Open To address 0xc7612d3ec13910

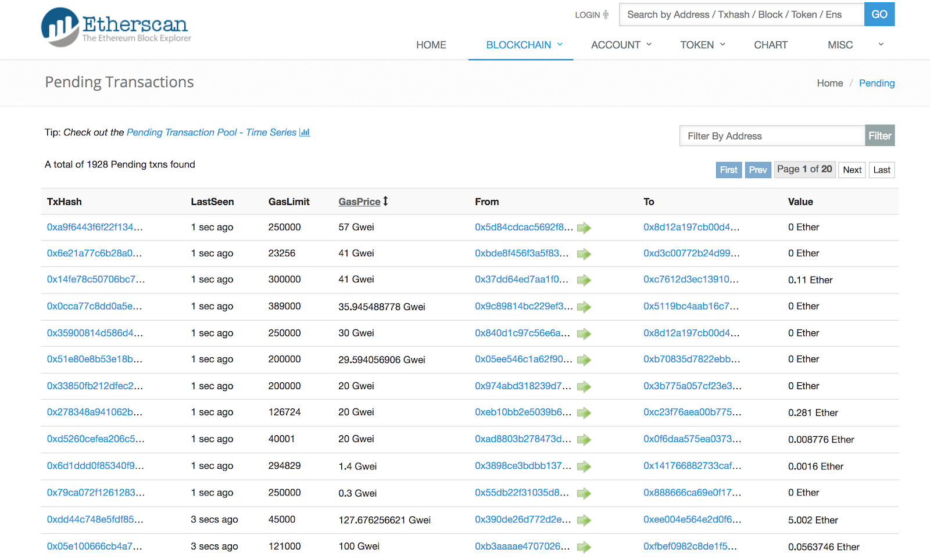(691, 279)
